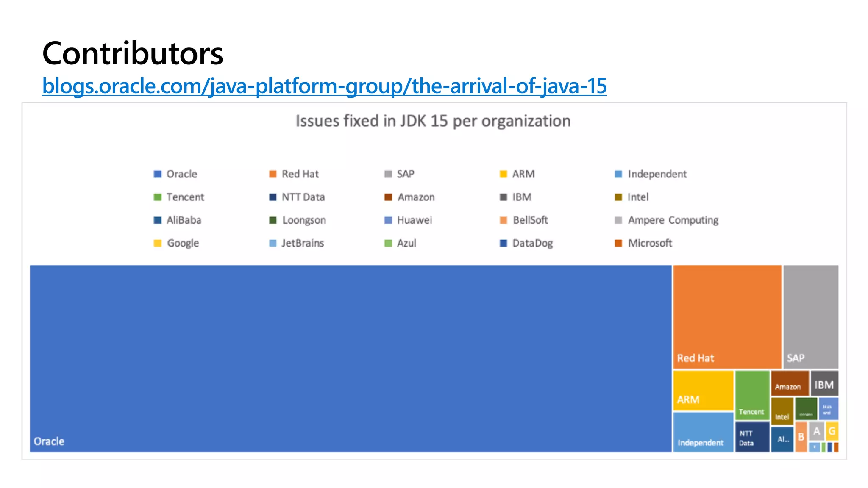
Task: Open the blogs.oracle.com Java 15 link
Action: point(324,86)
